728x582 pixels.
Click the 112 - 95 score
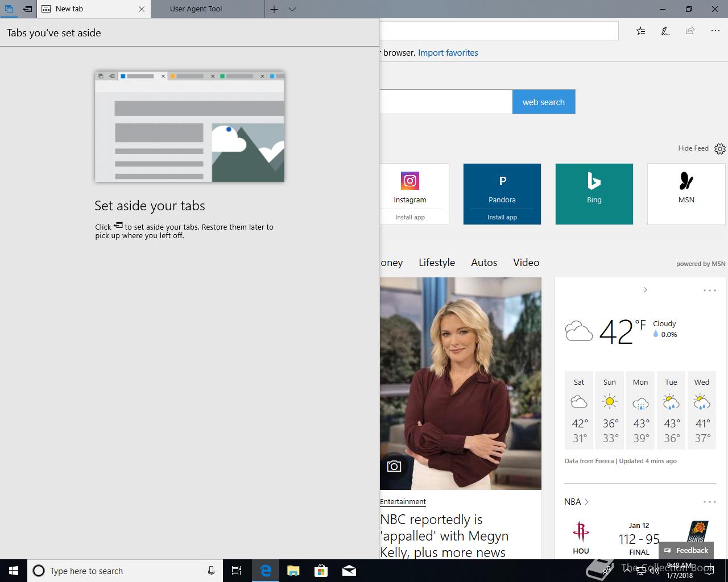[639, 539]
